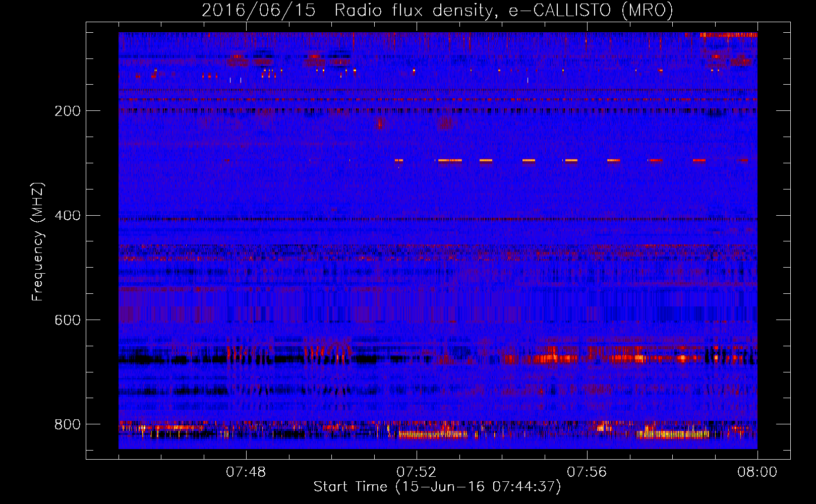Click the 07:48 time tick label
Viewport: 816px width, 504px height.
[246, 472]
